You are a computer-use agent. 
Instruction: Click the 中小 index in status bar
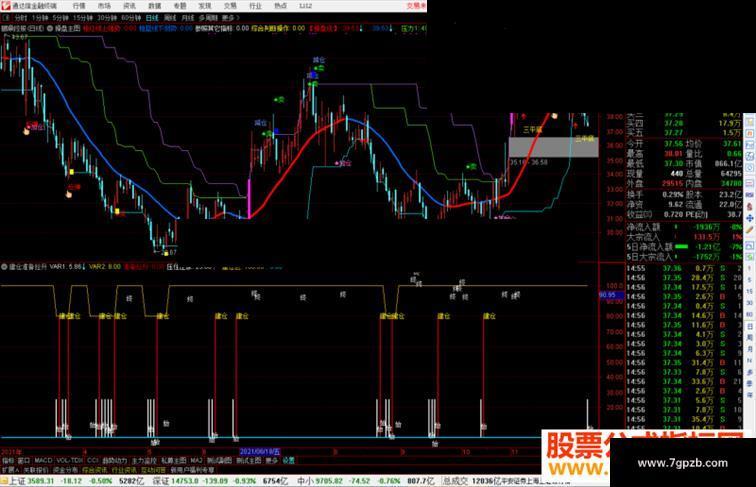click(x=305, y=481)
